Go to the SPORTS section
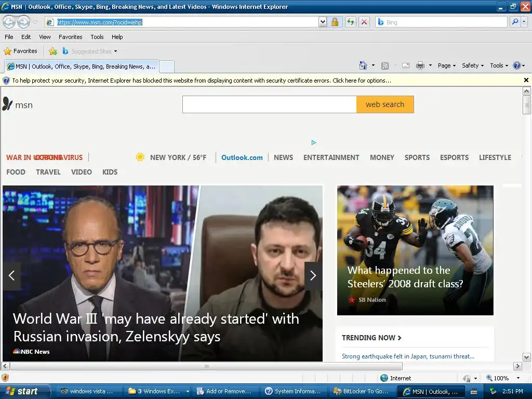Image resolution: width=532 pixels, height=399 pixels. pyautogui.click(x=417, y=157)
